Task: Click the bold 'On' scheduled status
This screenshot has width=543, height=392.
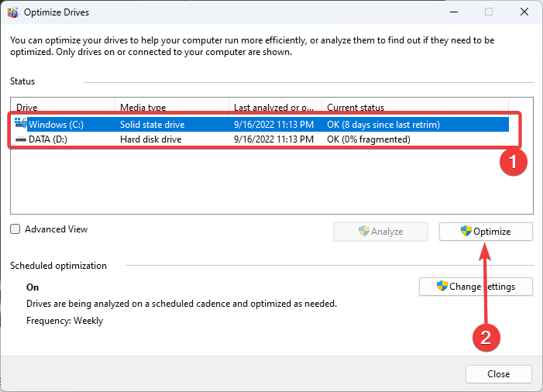Action: pyautogui.click(x=33, y=287)
